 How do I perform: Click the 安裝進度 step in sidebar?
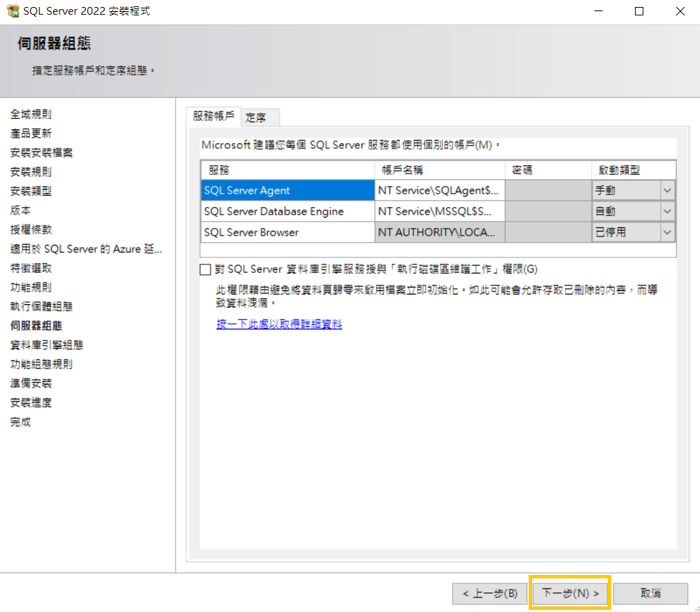[x=31, y=403]
